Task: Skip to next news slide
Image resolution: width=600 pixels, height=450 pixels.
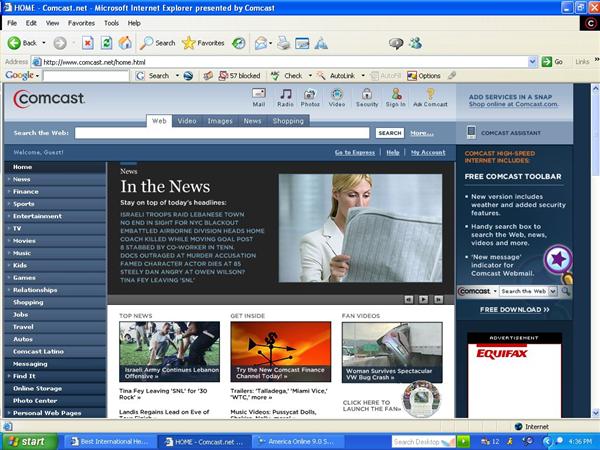Action: (x=438, y=299)
